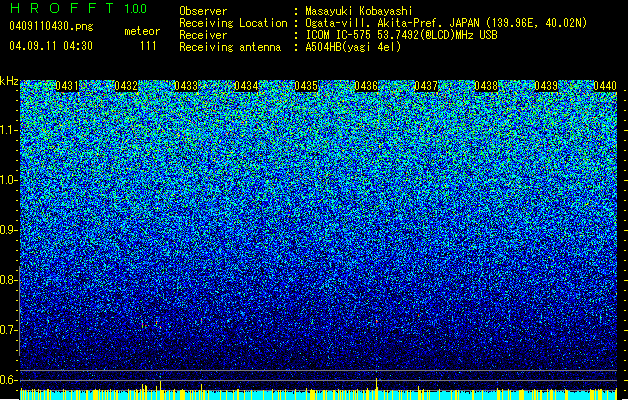
Task: Click the date stamp 04.09.11 04:30
Action: [51, 46]
